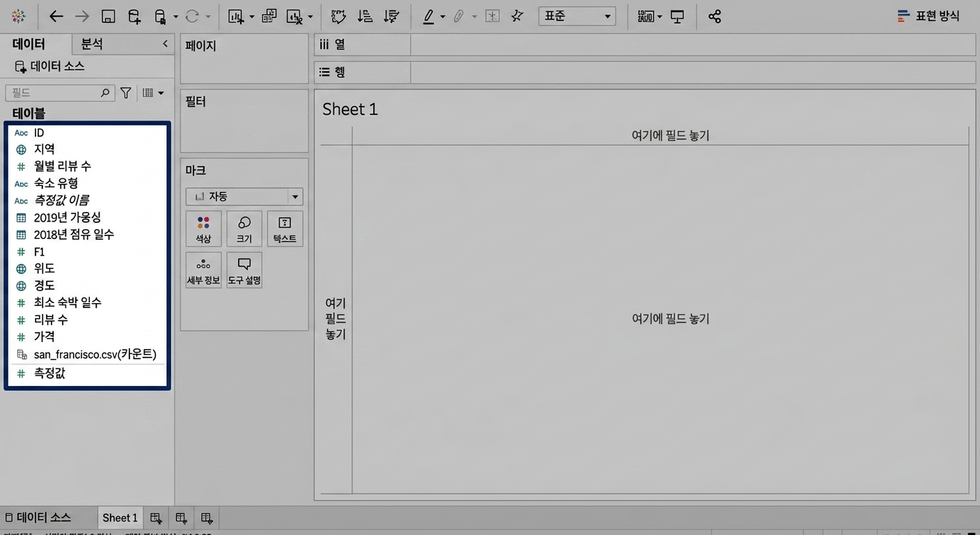The image size is (980, 535).
Task: Click the sort descending icon
Action: tap(391, 16)
